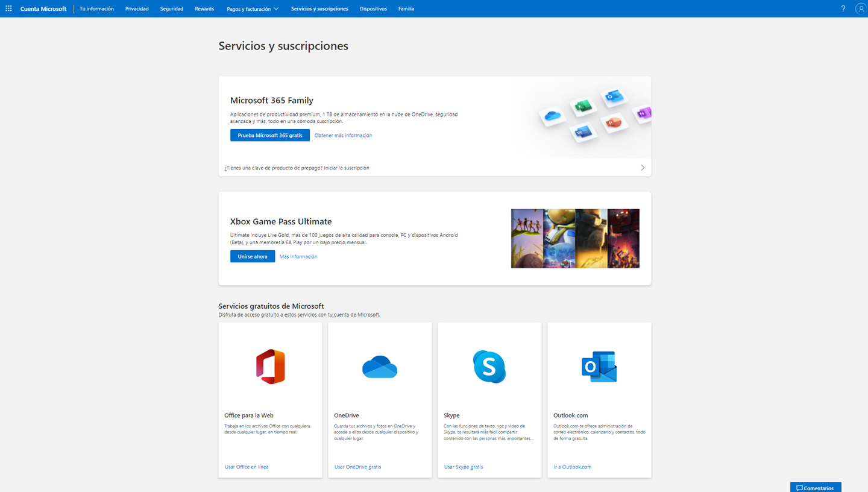This screenshot has height=492, width=868.
Task: Open the app launcher grid icon
Action: 8,8
